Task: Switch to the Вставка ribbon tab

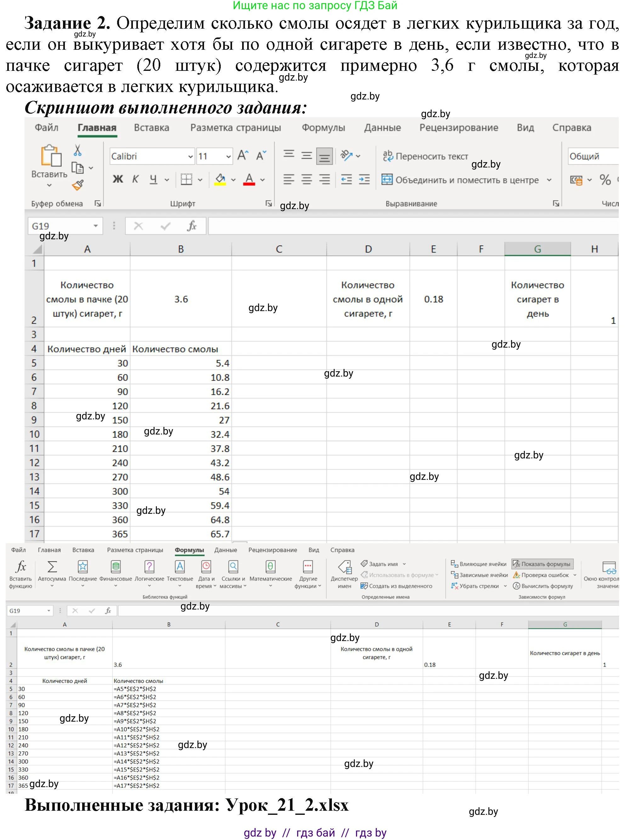Action: click(151, 128)
